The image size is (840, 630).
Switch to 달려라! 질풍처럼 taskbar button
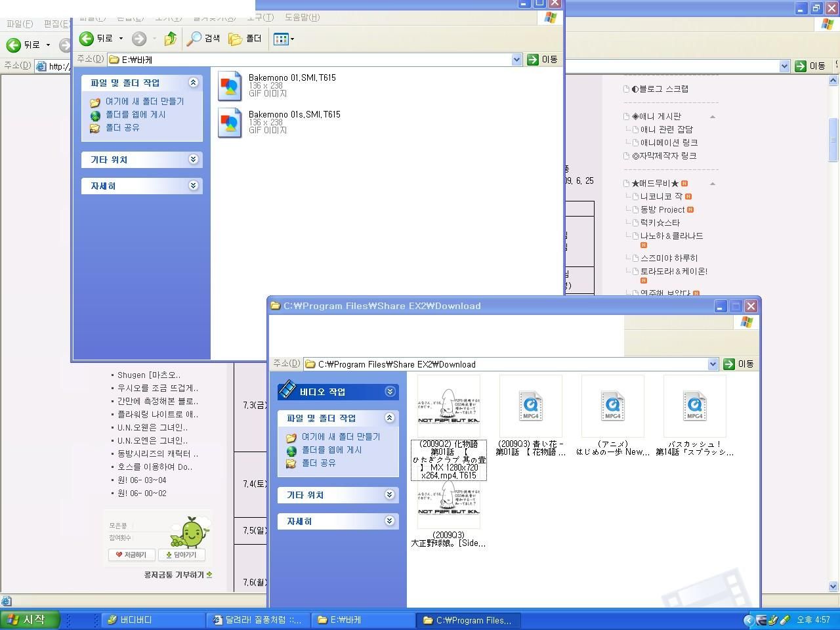(x=259, y=620)
